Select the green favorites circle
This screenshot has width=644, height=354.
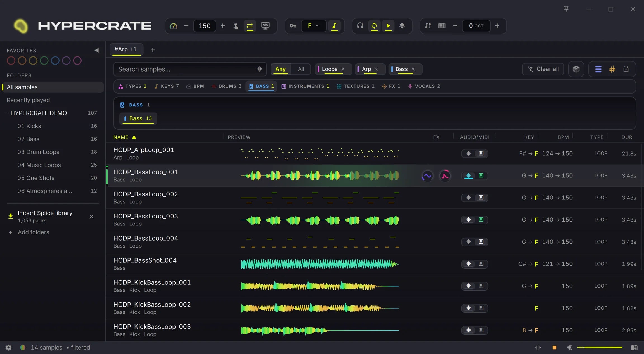click(44, 61)
